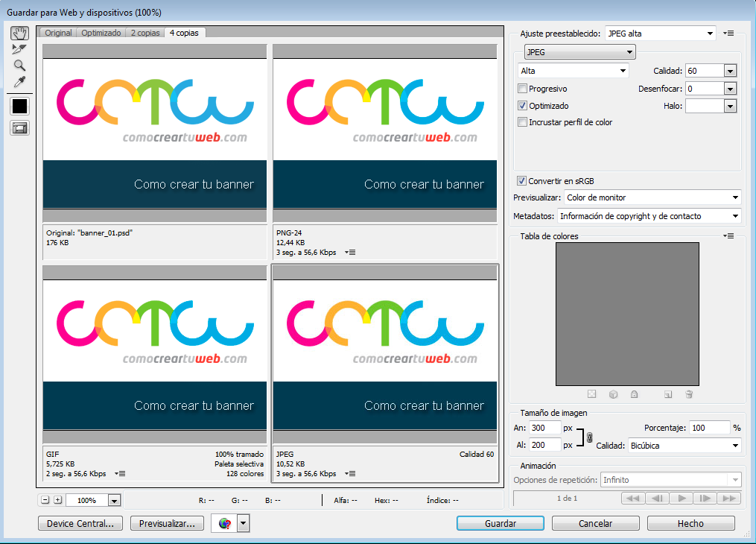Click the Halo color swatch field
The width and height of the screenshot is (756, 544).
(x=705, y=106)
